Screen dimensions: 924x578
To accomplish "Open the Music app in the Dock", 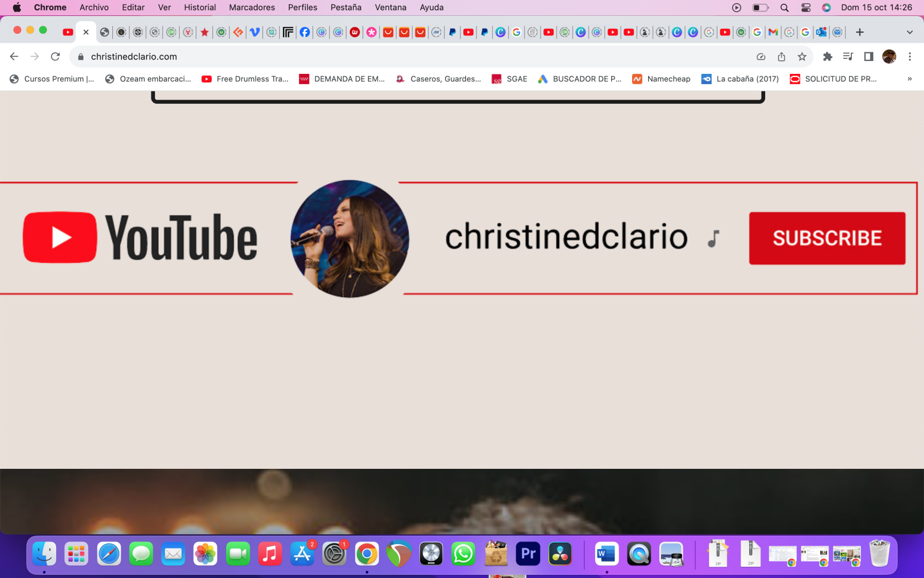I will [270, 554].
